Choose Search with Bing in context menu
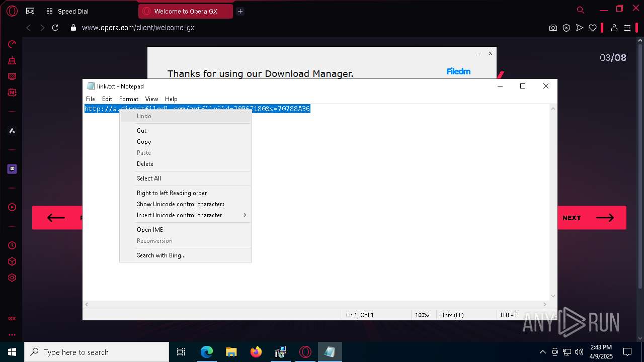The width and height of the screenshot is (644, 362). click(186, 255)
